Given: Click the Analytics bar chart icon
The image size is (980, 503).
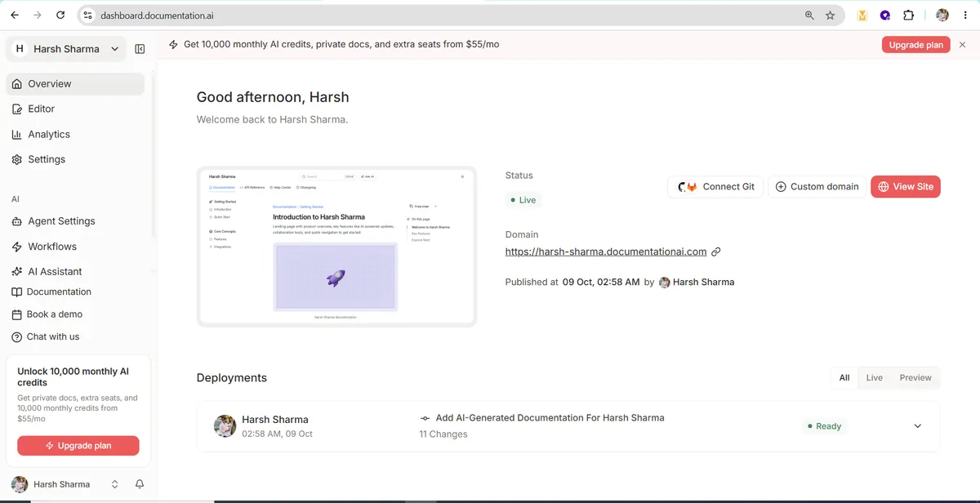Looking at the screenshot, I should (17, 134).
